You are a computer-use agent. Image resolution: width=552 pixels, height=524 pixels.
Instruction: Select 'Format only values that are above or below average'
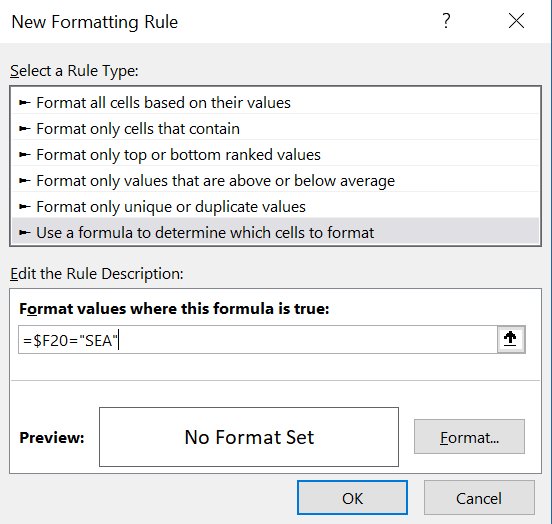[275, 181]
